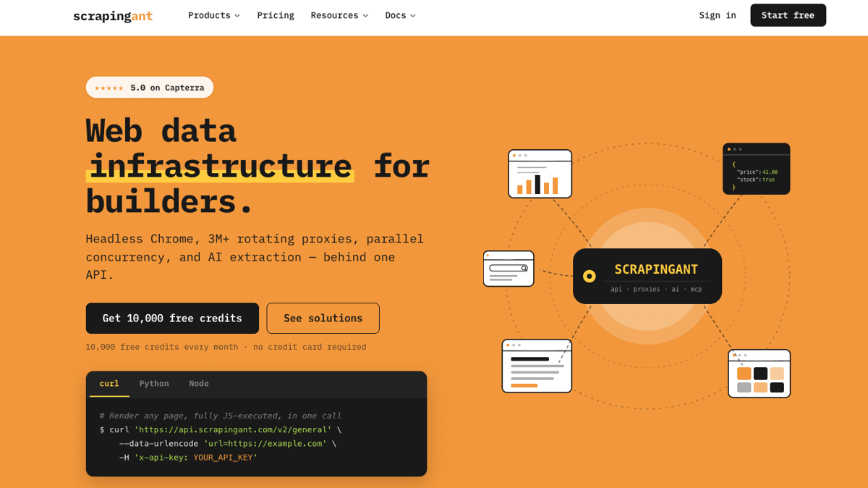Expand the Docs dropdown
The width and height of the screenshot is (868, 488).
click(x=401, y=15)
